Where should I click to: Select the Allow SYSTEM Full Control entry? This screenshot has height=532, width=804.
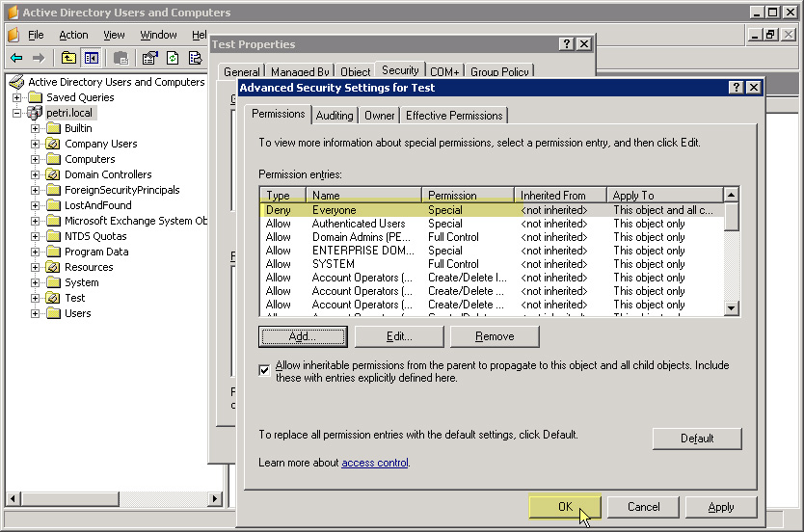[493, 264]
